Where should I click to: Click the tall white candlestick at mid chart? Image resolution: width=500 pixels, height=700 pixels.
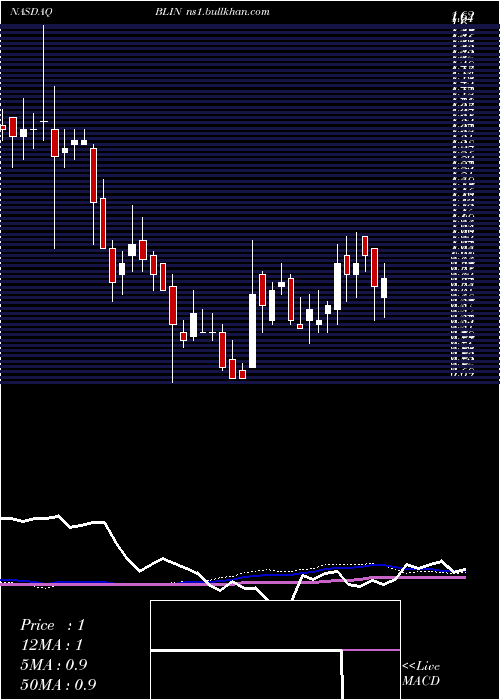coord(253,330)
